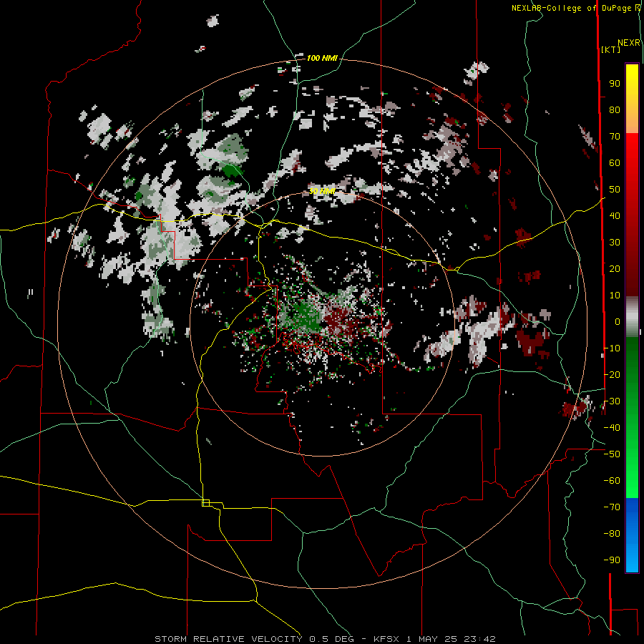Select the 10 value on the velocity scale
This screenshot has width=644, height=644.
coord(615,296)
